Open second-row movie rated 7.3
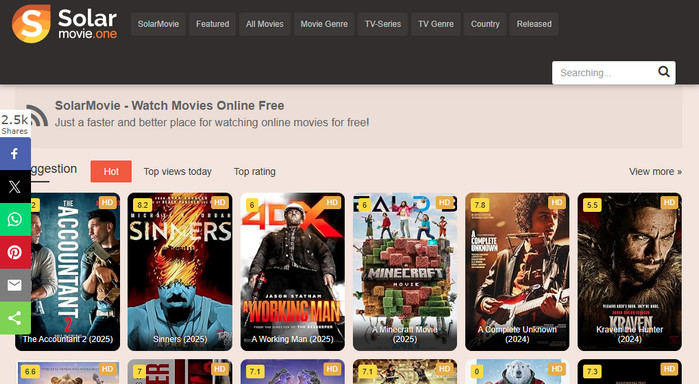 point(629,372)
